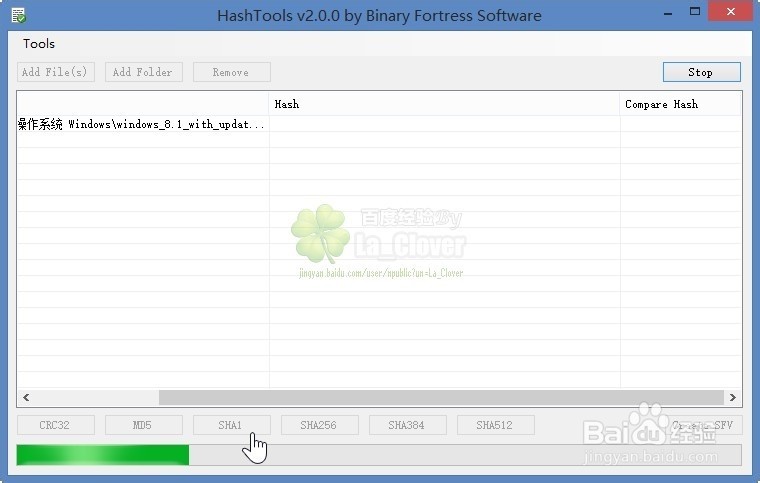
Task: Click the Add File(s) button
Action: (x=55, y=72)
